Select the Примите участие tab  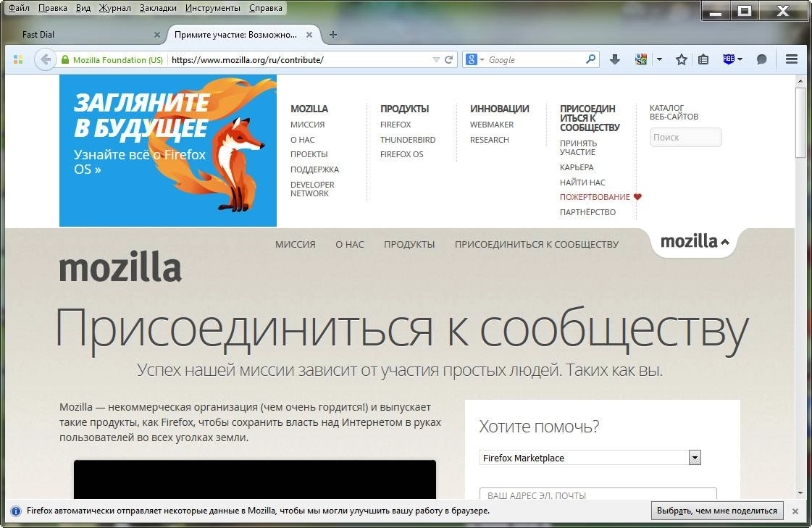coord(243,35)
